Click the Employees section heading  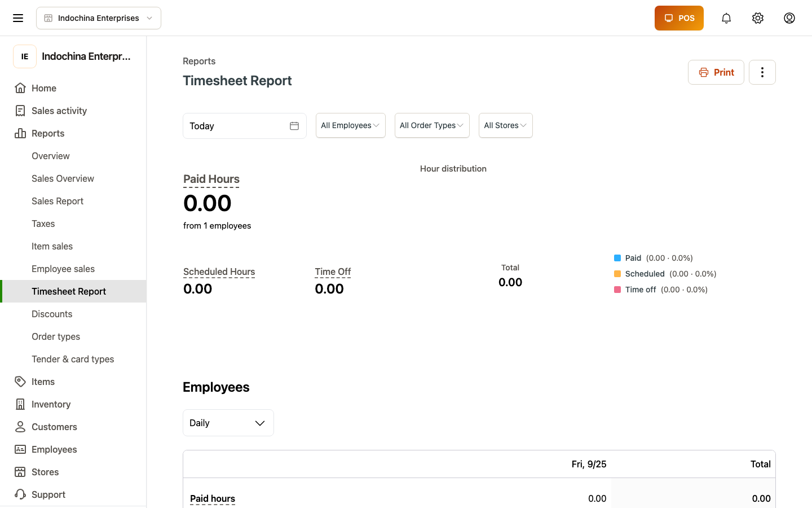click(x=216, y=387)
